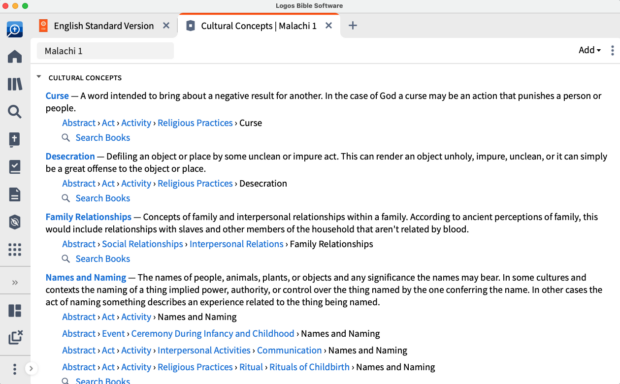
Task: Open the Desecration concept link
Action: (x=70, y=156)
